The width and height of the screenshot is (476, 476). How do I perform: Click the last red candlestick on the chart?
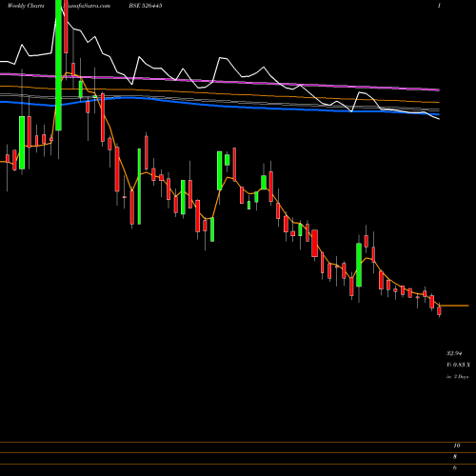tap(440, 310)
